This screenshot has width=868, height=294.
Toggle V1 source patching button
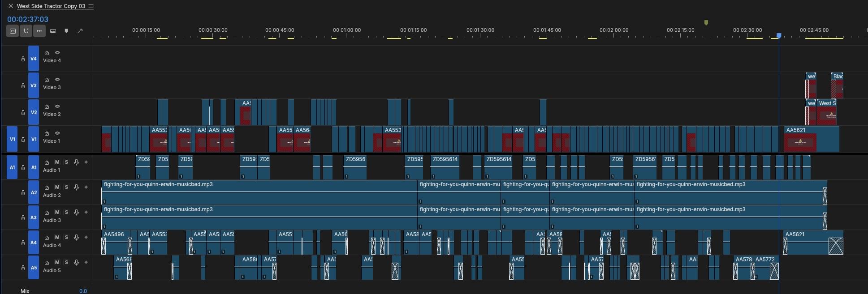(x=12, y=139)
